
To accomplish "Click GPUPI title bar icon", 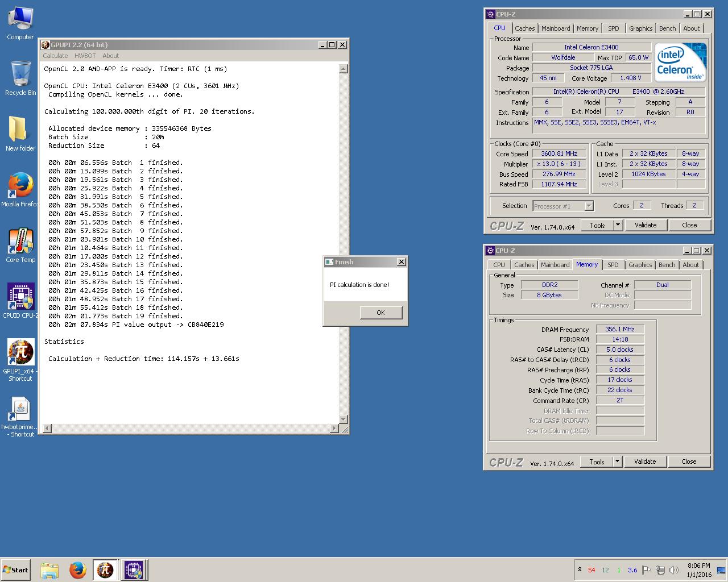I will pos(45,44).
